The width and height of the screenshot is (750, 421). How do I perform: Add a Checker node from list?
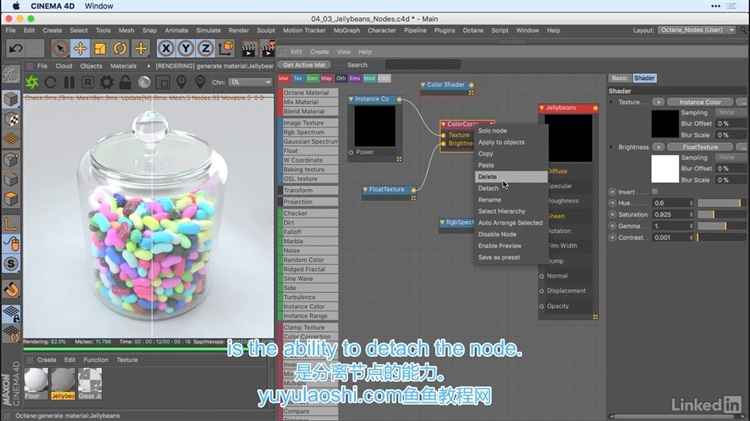[309, 213]
